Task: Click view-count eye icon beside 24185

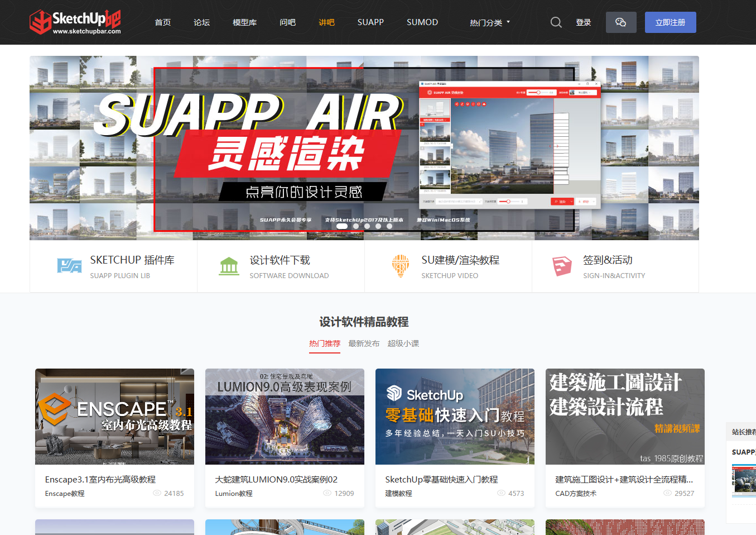Action: point(157,493)
